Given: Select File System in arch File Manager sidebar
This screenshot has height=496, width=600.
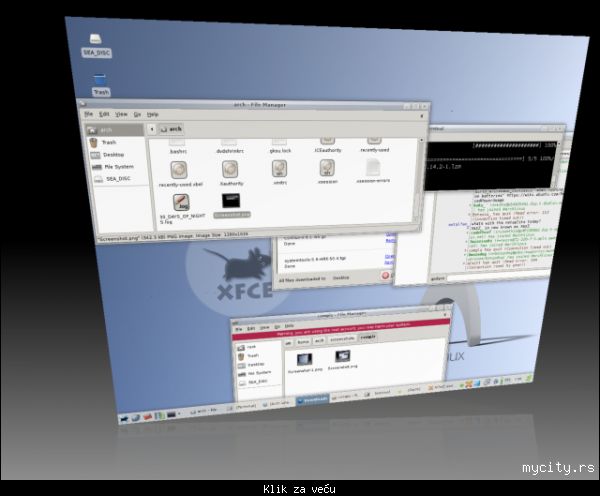Looking at the screenshot, I should (119, 167).
